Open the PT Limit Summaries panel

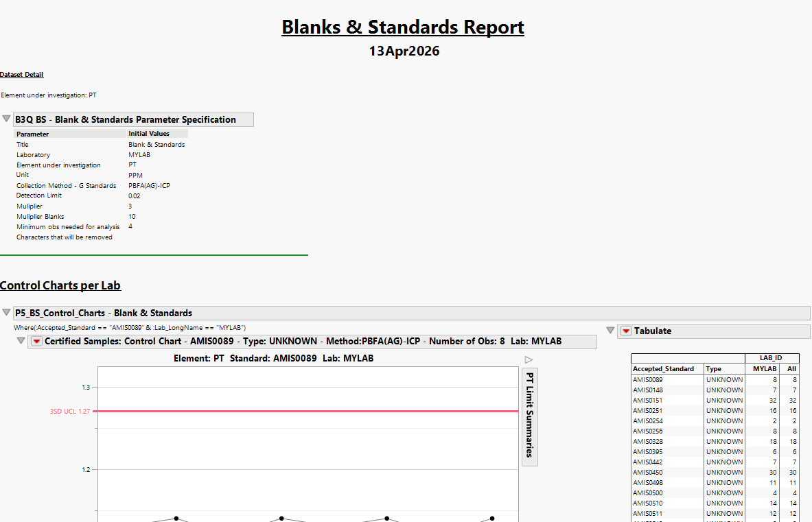pyautogui.click(x=529, y=417)
